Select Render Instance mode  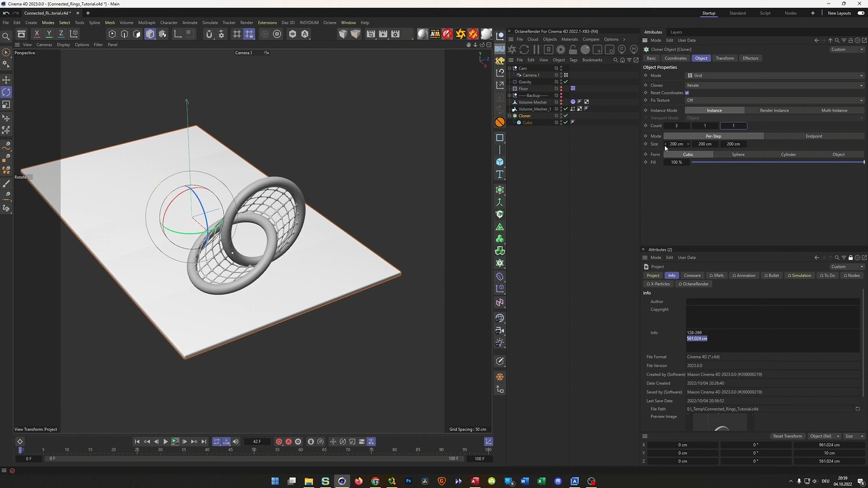(x=774, y=110)
